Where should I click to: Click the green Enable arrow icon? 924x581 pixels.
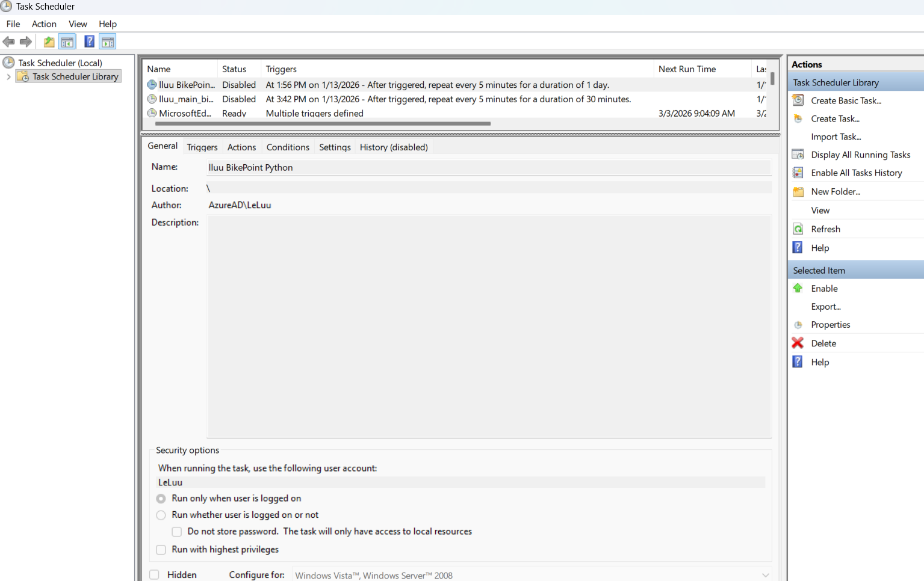[798, 288]
